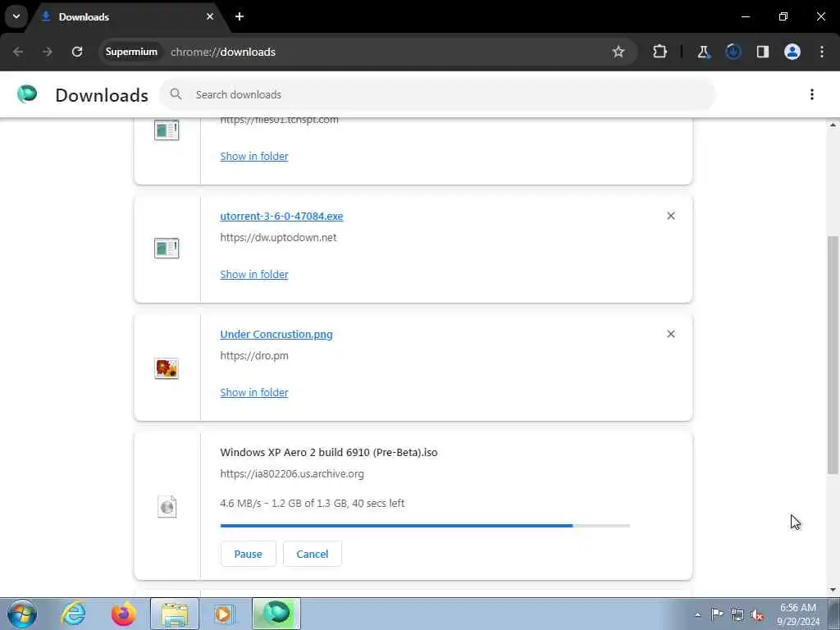Toggle the side panel icon
Screen dimensions: 840x630
tap(763, 52)
